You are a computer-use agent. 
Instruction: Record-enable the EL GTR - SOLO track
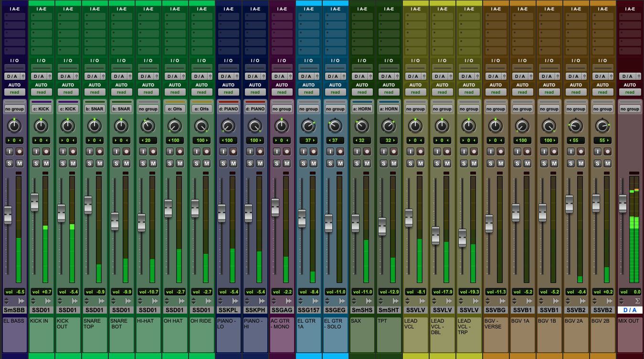[340, 151]
